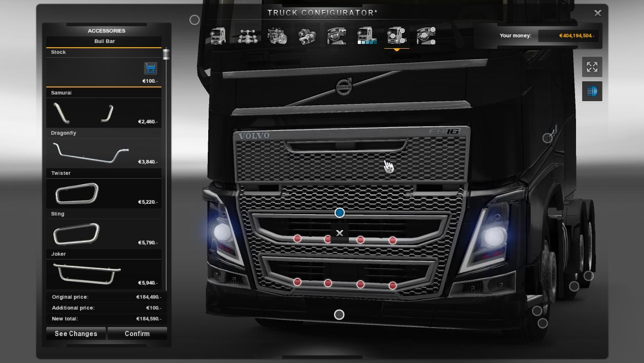Click the blue shopping cart icon
Image resolution: width=644 pixels, height=363 pixels.
coord(150,68)
